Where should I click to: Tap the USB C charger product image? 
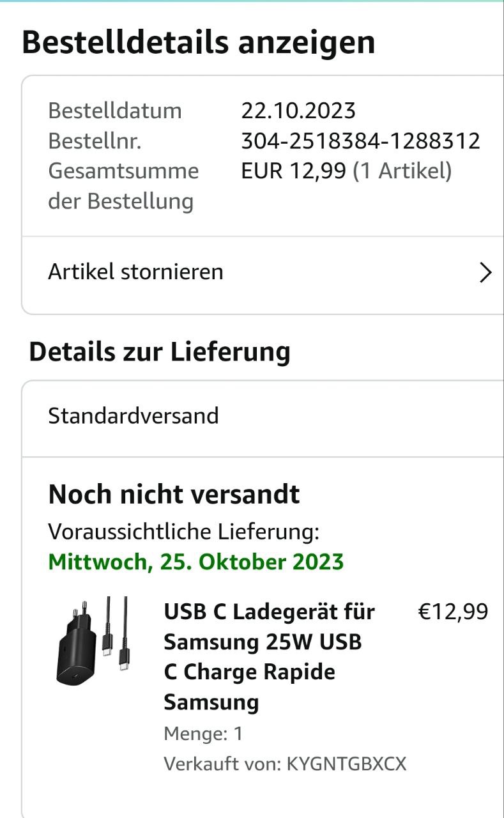point(91,640)
